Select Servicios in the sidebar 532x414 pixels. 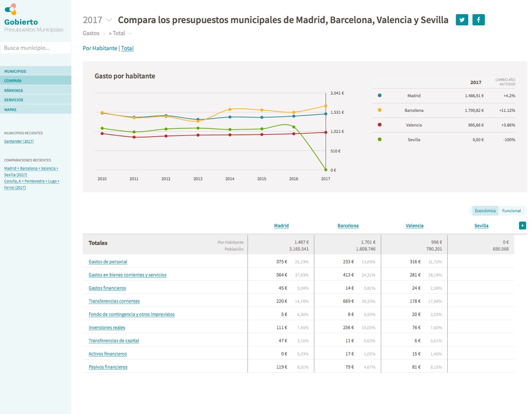coord(14,100)
